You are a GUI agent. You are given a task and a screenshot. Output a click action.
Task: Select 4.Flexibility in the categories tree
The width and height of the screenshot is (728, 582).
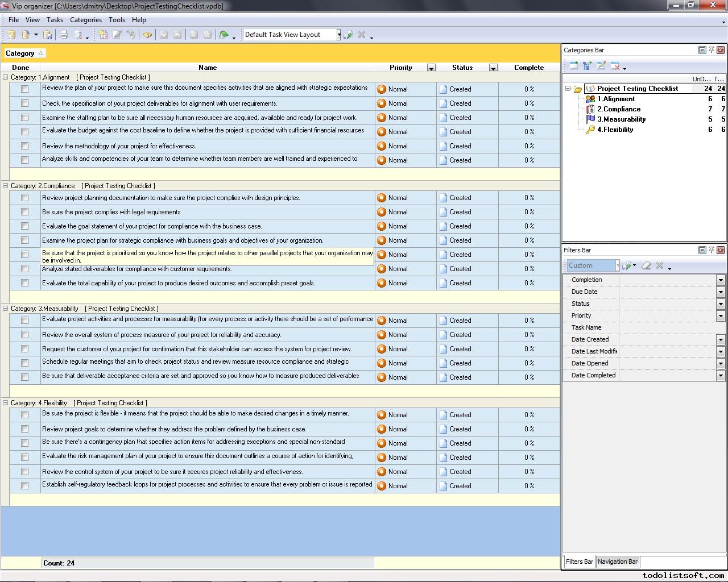click(615, 130)
